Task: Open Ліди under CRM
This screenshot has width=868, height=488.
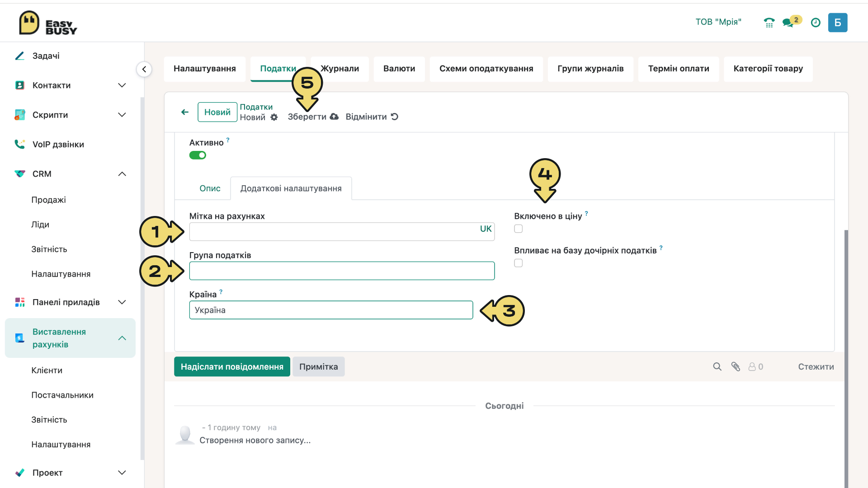Action: 40,225
